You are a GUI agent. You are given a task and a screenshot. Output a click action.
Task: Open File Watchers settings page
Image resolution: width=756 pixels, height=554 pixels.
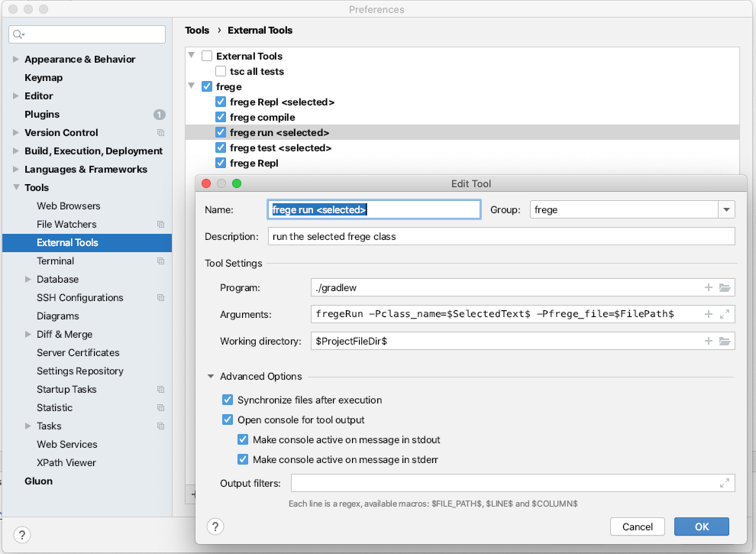(66, 224)
